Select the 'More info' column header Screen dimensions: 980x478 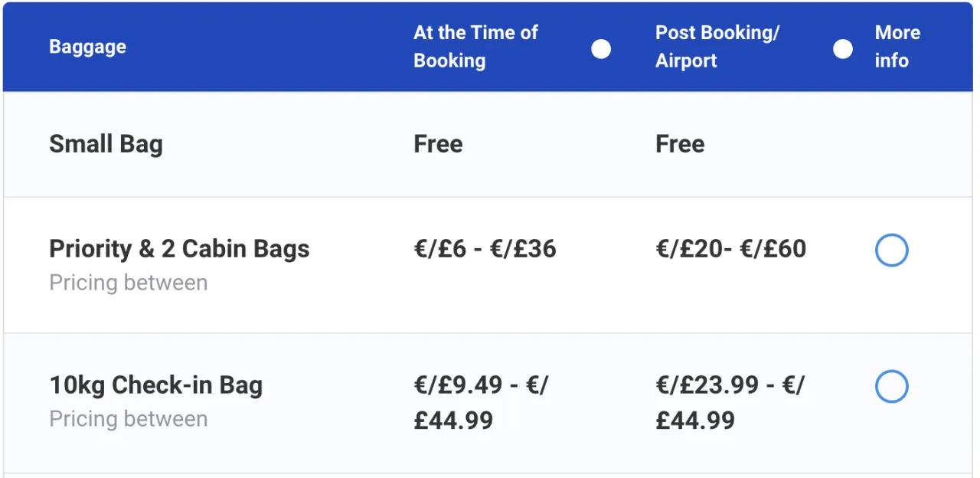tap(897, 47)
